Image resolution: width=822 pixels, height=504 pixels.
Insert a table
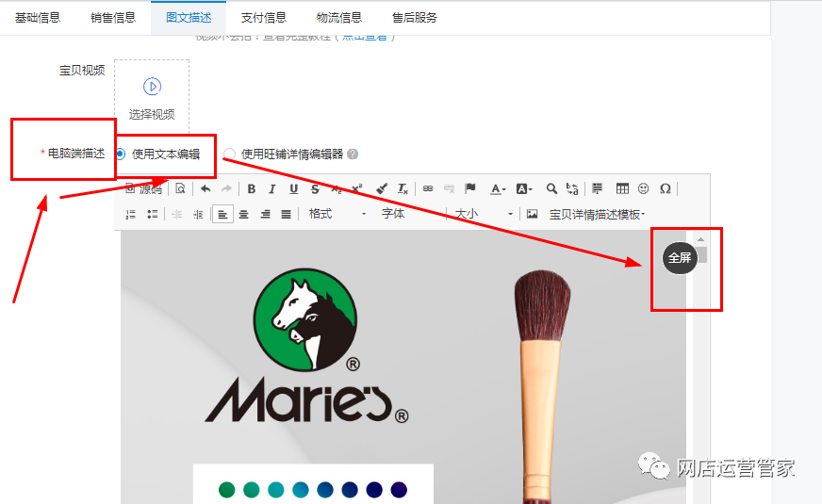point(622,188)
